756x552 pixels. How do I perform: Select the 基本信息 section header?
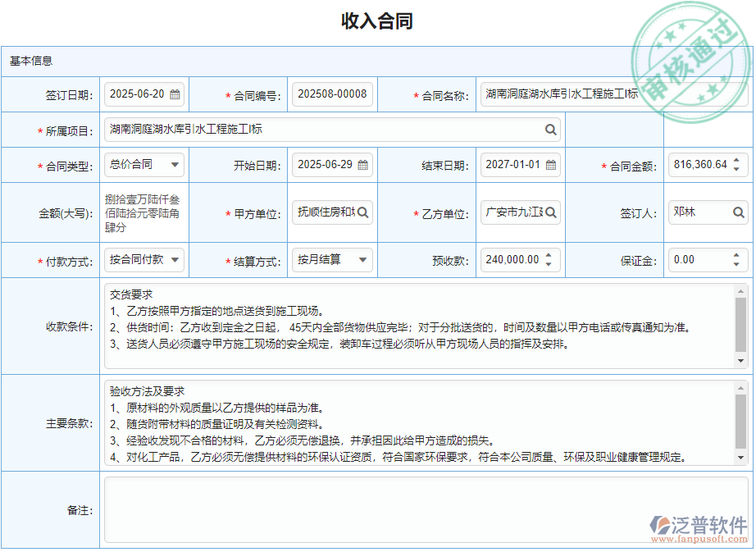tap(30, 60)
